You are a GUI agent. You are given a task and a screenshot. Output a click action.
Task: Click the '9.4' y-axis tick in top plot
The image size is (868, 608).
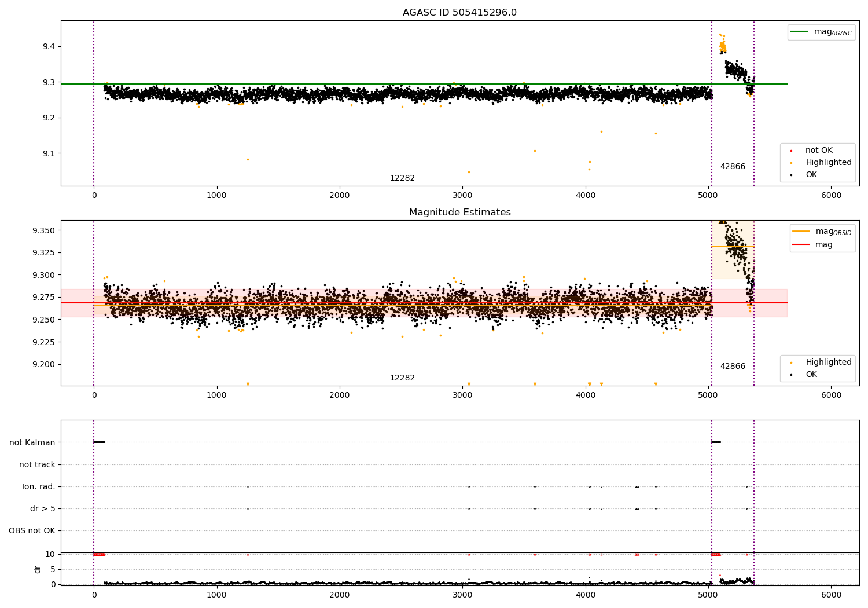click(x=49, y=47)
